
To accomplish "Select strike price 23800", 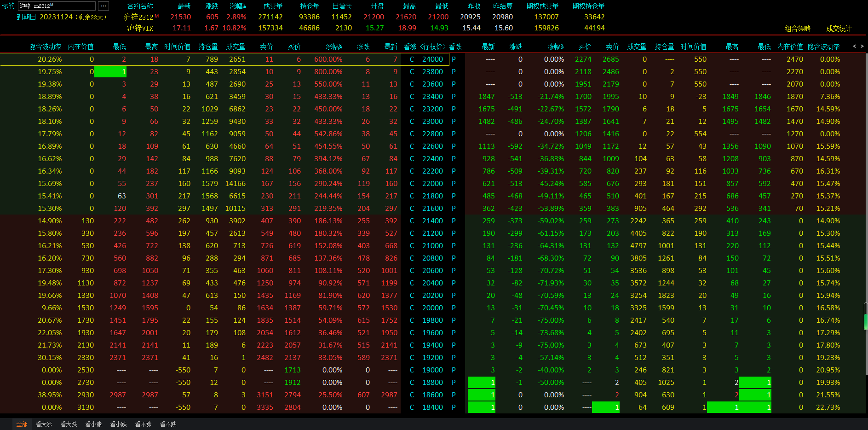I will (x=432, y=72).
